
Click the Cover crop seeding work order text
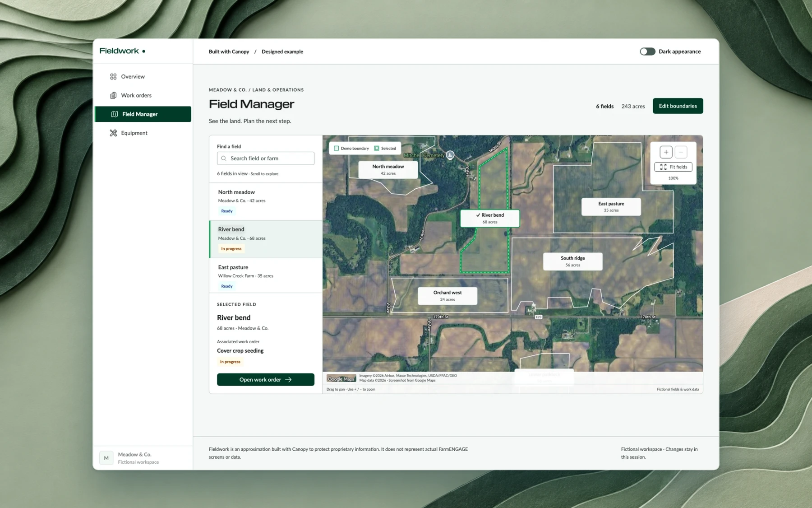point(240,351)
